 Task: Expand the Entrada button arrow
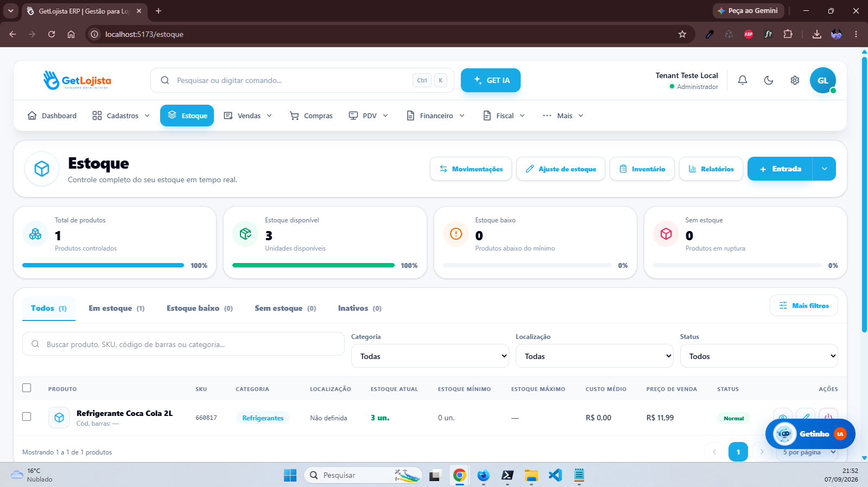(825, 169)
